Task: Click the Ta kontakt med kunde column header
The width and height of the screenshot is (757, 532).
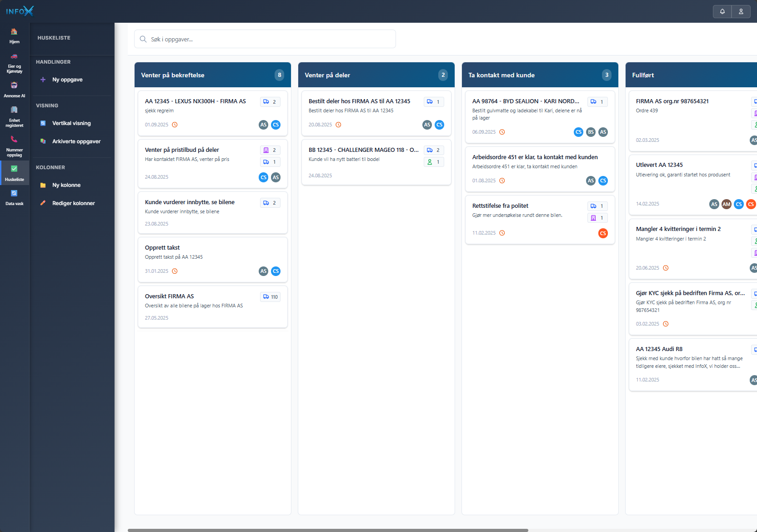Action: coord(540,75)
